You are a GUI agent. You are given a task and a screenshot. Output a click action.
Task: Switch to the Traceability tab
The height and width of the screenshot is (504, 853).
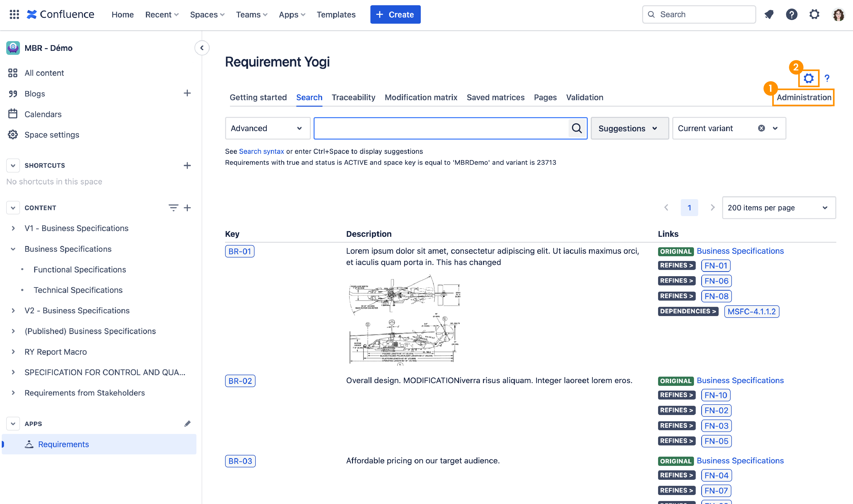354,97
